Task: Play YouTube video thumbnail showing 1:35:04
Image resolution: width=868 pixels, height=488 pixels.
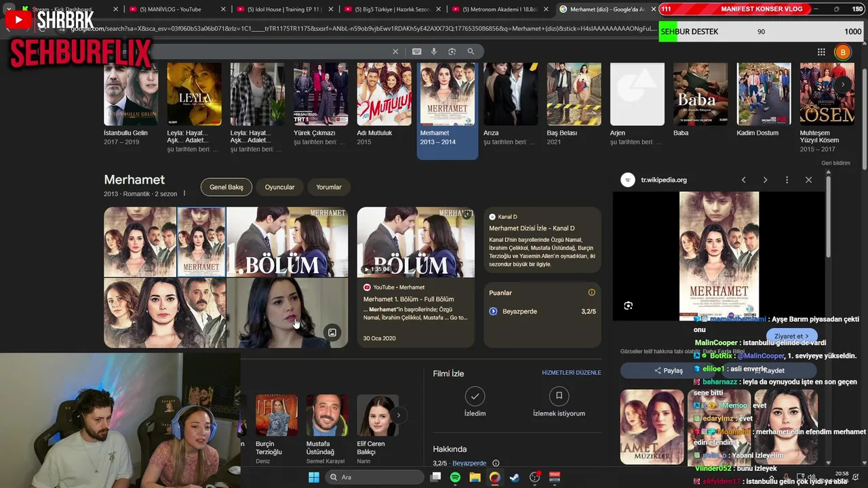Action: click(x=416, y=242)
